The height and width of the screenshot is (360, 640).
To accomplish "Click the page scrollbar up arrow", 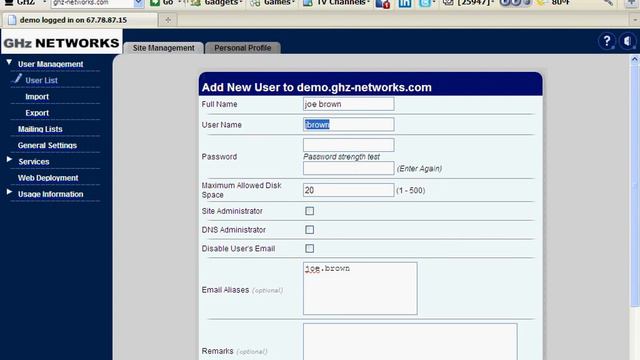I will point(635,60).
